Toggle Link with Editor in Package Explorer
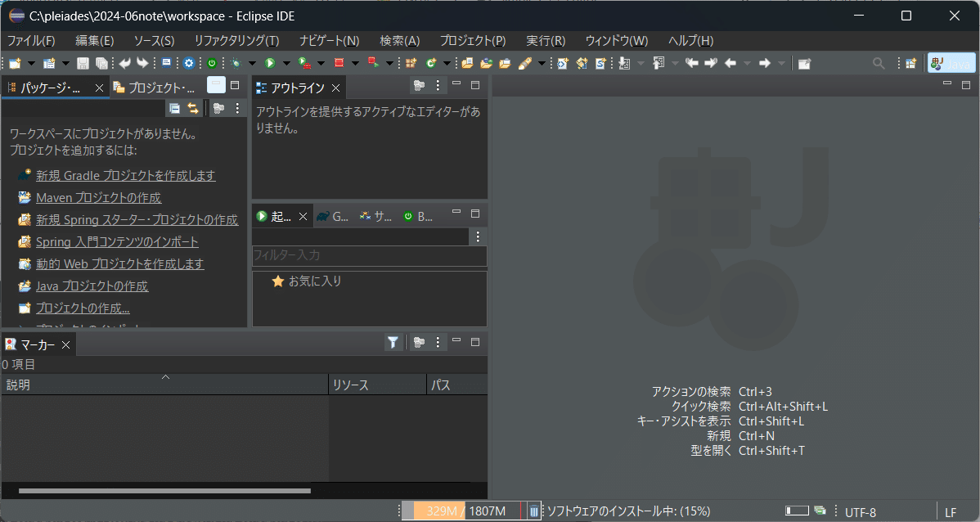This screenshot has width=980, height=522. tap(193, 108)
